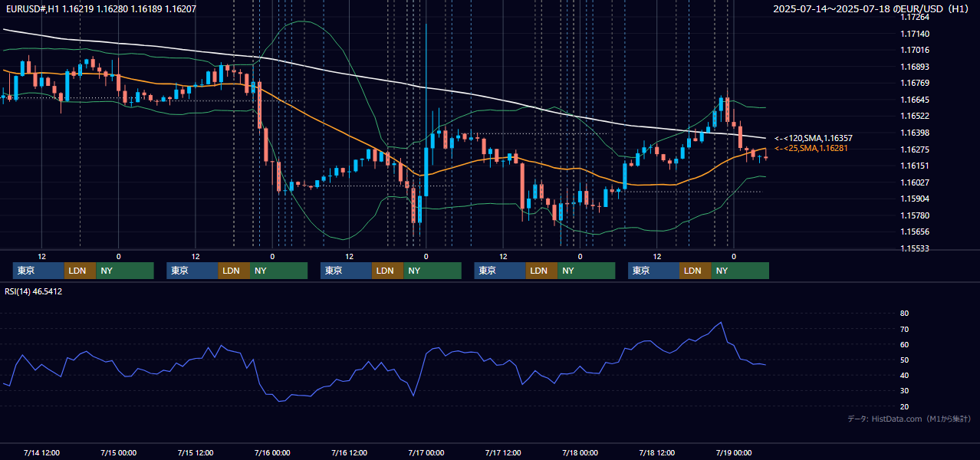This screenshot has height=460, width=980.
Task: Click the 1.16275 price axis label
Action: click(916, 149)
